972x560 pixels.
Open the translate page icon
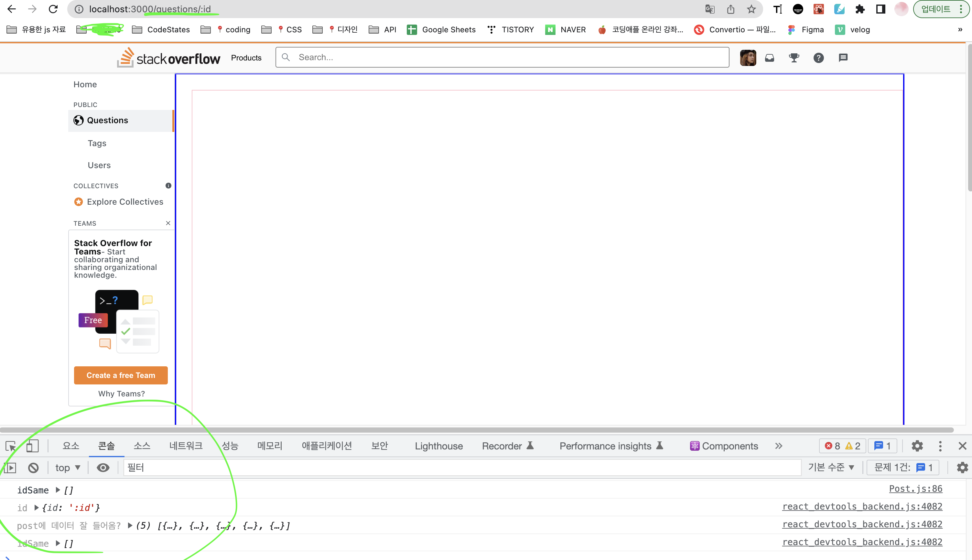(710, 9)
